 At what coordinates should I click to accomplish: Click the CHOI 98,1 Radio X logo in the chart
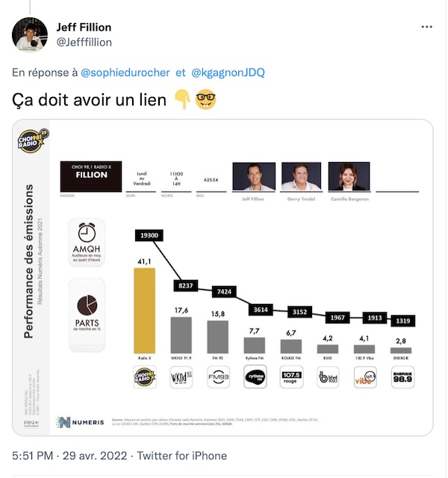coord(34,141)
